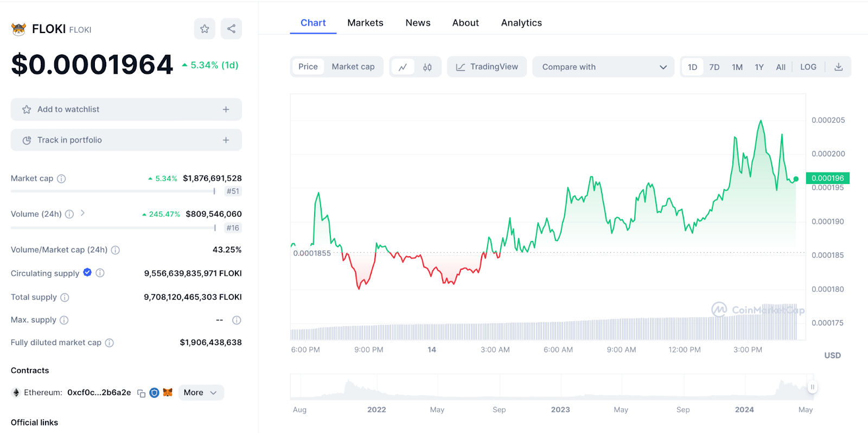Image resolution: width=868 pixels, height=433 pixels.
Task: Click the $809,546,060 volume value
Action: [214, 214]
